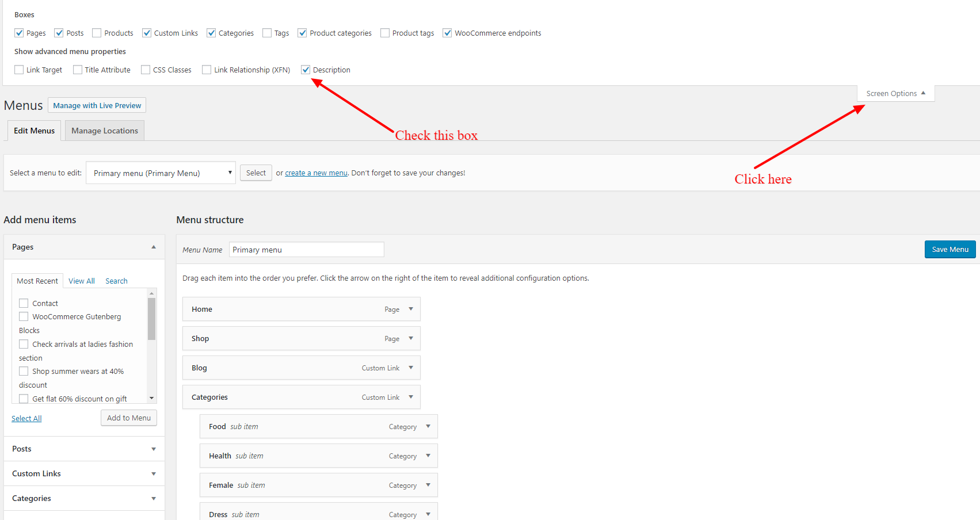The height and width of the screenshot is (520, 980).
Task: Expand the Blog menu item arrow
Action: pyautogui.click(x=411, y=368)
